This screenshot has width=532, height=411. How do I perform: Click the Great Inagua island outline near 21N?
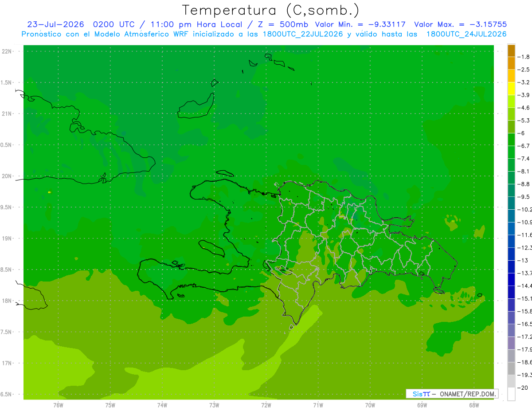tap(196, 106)
